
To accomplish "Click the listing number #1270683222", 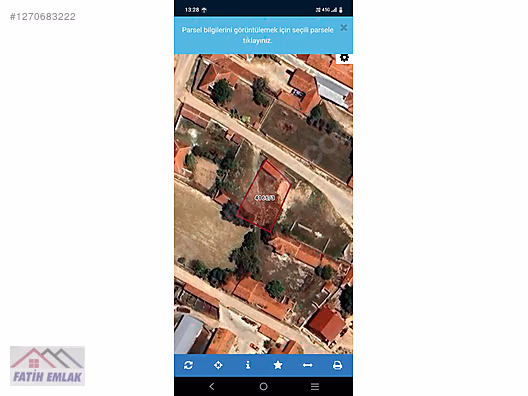I will pos(43,17).
